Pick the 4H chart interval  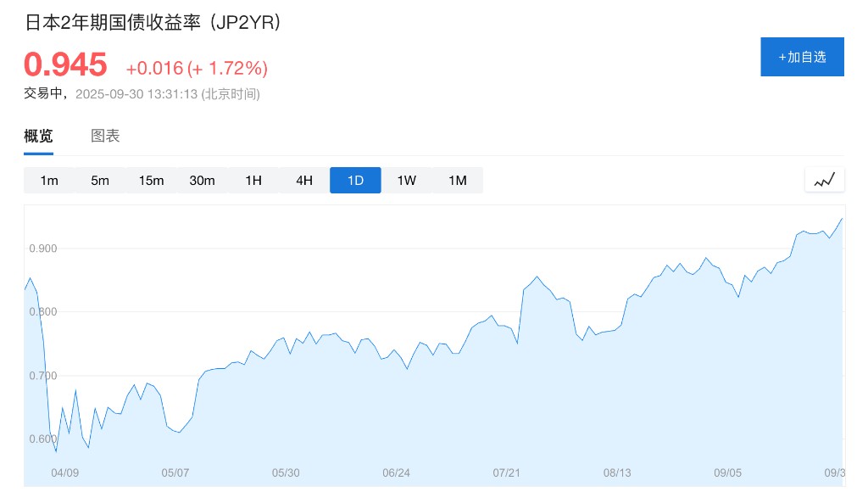pos(304,180)
